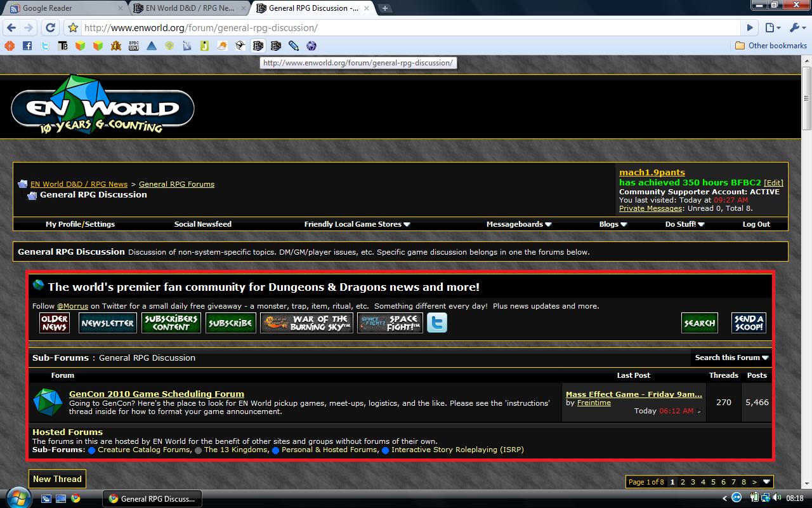Viewport: 812px width, 508px height.
Task: Switch to EN World D&D / RPG News tab
Action: coord(189,8)
